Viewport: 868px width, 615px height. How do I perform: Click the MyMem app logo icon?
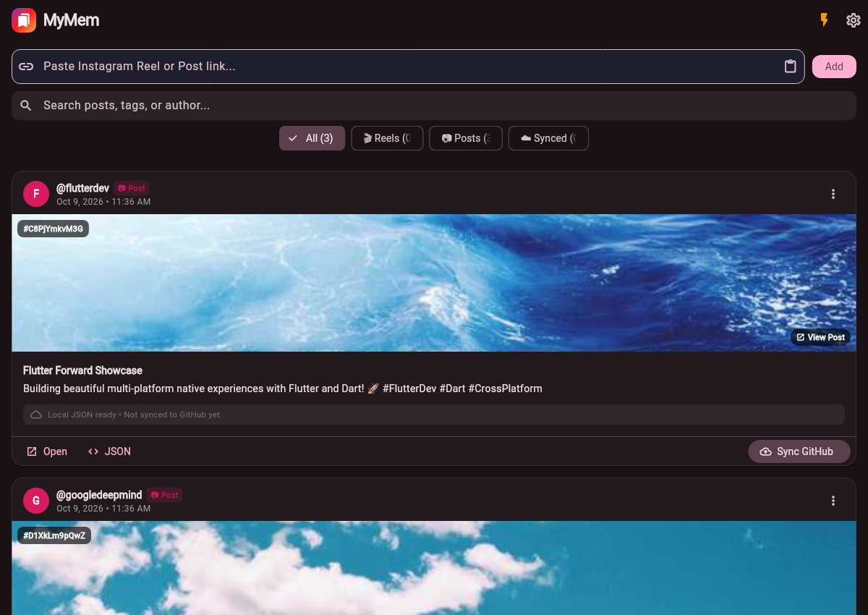pyautogui.click(x=24, y=20)
